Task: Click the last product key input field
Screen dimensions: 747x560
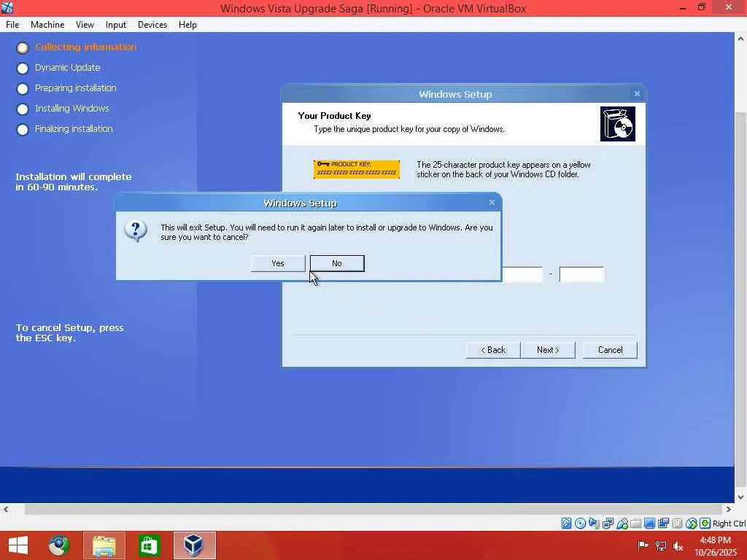Action: [581, 274]
